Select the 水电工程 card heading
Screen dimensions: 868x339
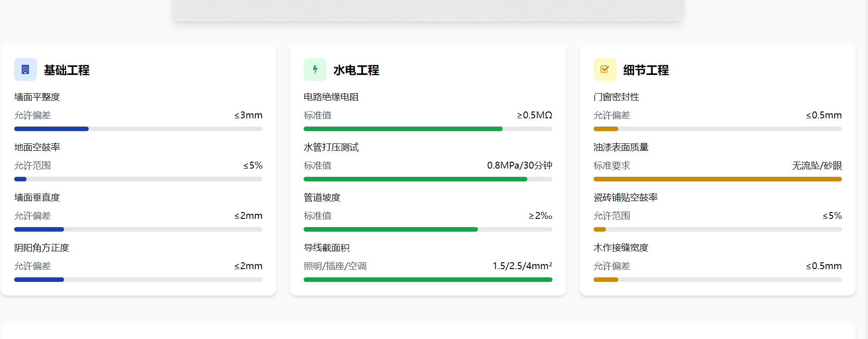click(x=356, y=70)
